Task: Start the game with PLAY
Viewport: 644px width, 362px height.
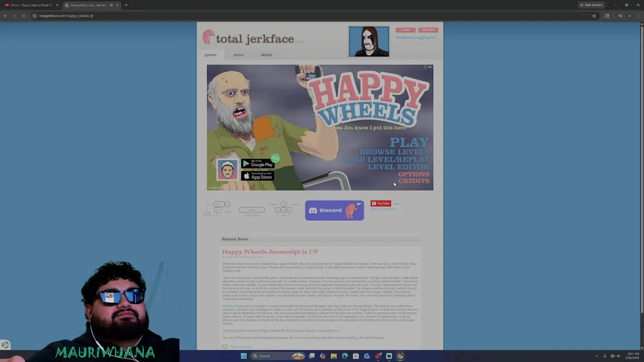Action: click(409, 143)
